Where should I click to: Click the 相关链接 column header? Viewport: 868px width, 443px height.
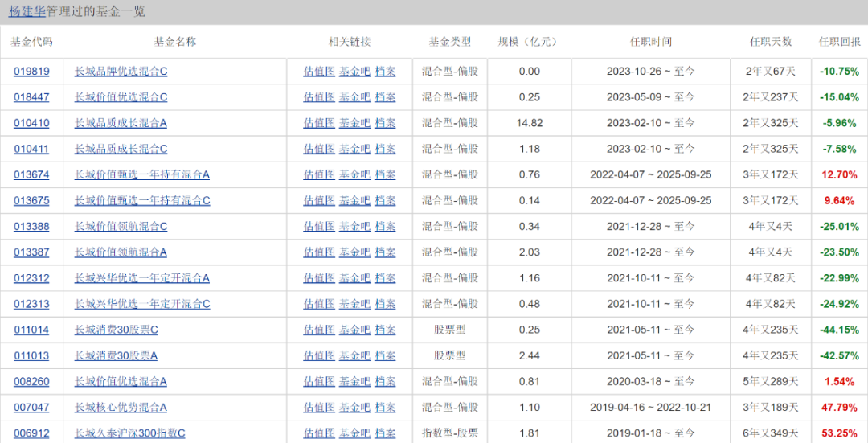[350, 42]
